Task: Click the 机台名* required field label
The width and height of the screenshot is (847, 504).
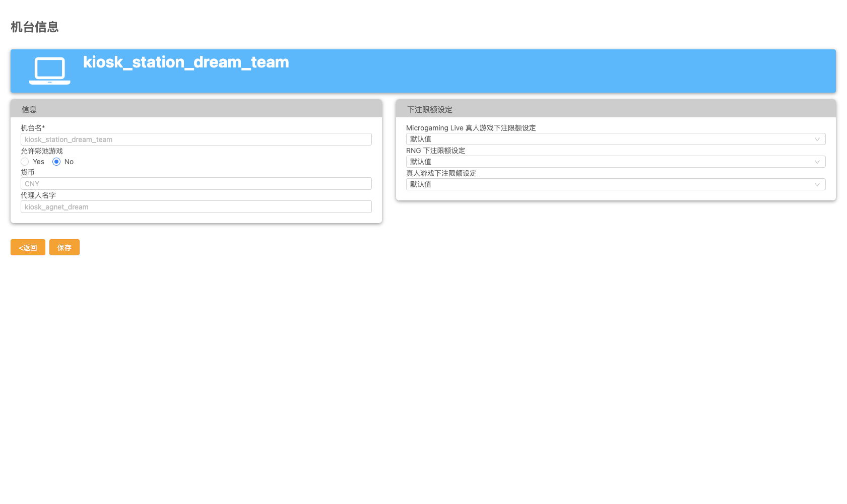Action: click(33, 128)
